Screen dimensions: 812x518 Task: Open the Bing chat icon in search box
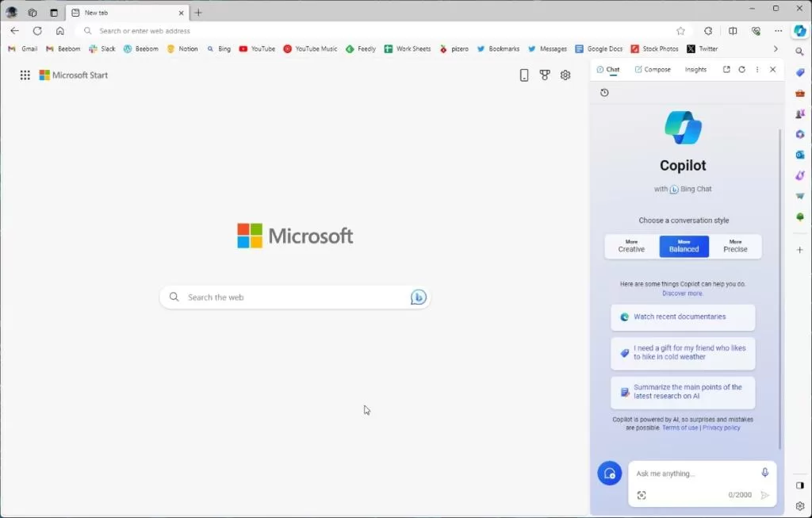coord(419,297)
